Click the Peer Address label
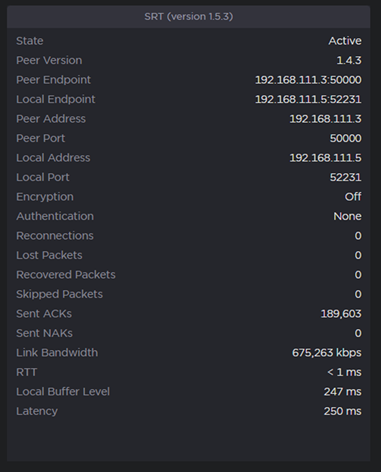 (x=51, y=119)
